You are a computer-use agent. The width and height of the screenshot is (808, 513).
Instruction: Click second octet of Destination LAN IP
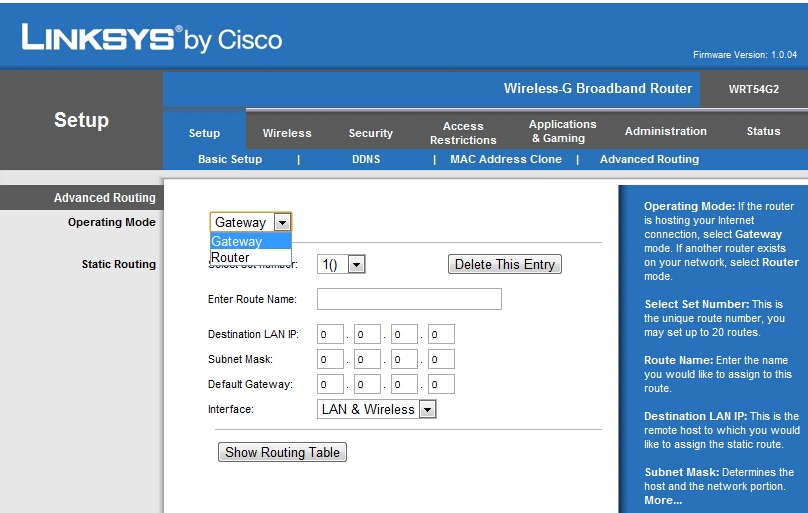(367, 334)
